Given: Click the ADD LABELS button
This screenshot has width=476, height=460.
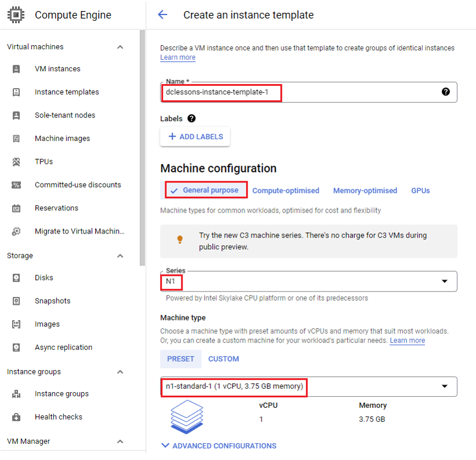Looking at the screenshot, I should [195, 137].
